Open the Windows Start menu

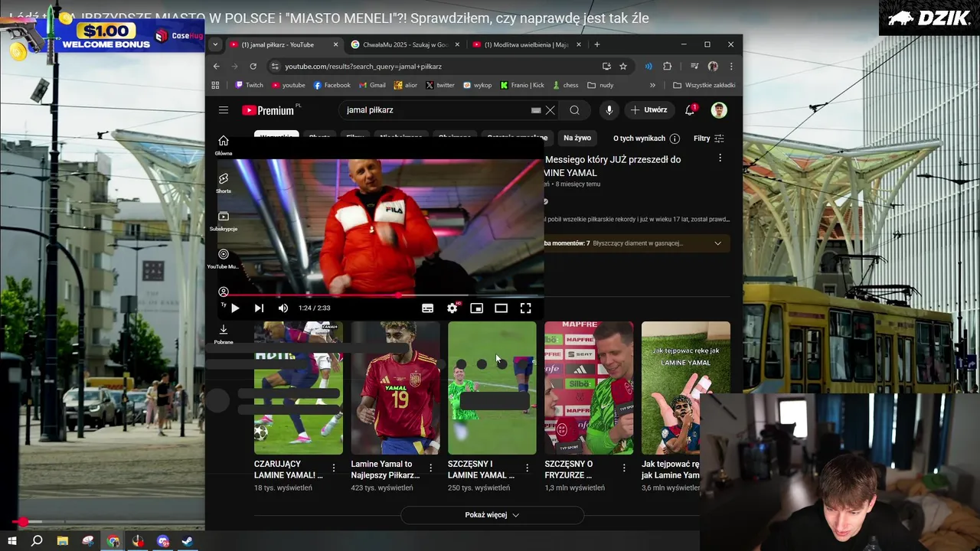click(x=12, y=541)
